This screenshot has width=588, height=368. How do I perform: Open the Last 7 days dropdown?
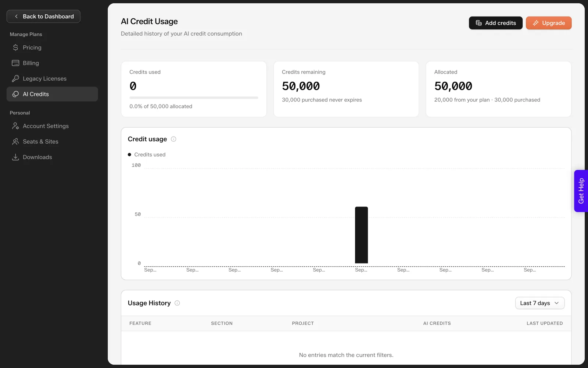[540, 303]
